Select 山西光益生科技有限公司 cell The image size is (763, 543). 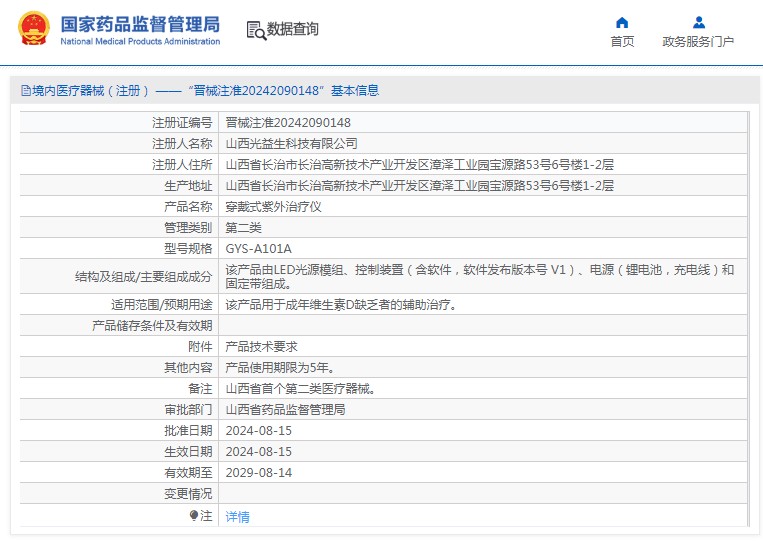tap(291, 144)
